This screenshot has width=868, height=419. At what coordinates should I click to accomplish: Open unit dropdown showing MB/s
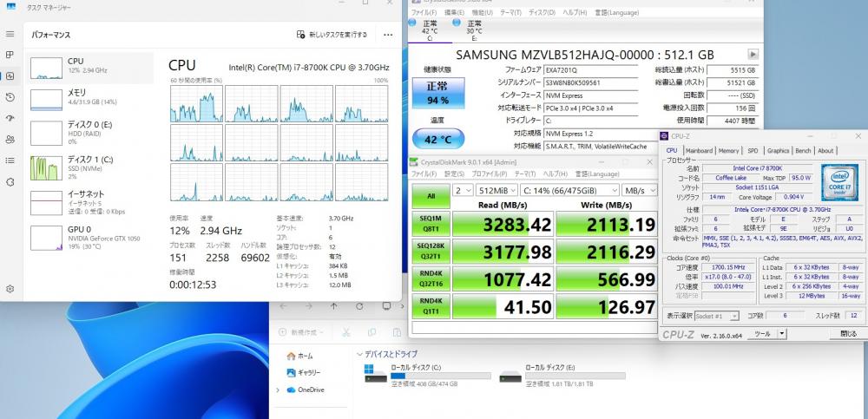[x=639, y=190]
